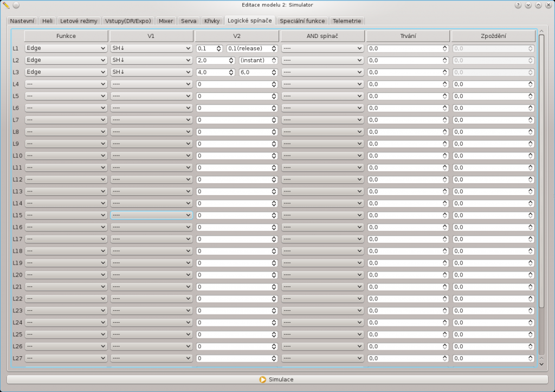Open the L3 AND spínač dropdown
The width and height of the screenshot is (555, 392).
click(x=322, y=72)
